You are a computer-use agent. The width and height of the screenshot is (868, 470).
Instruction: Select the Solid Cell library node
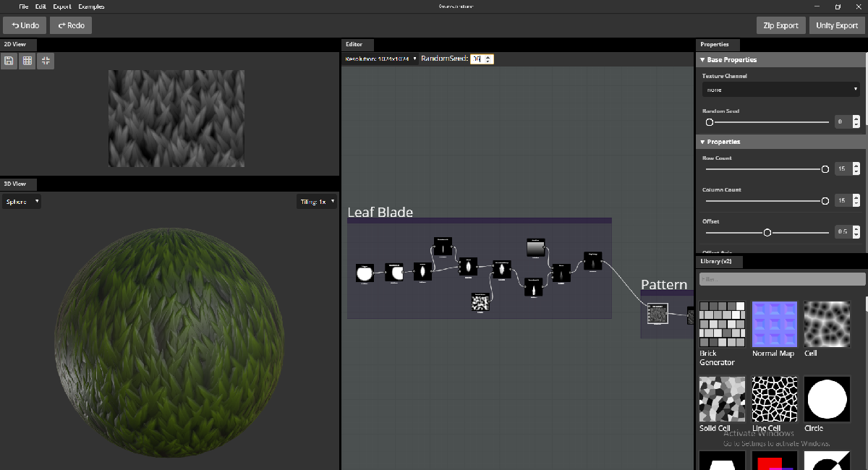(x=721, y=398)
